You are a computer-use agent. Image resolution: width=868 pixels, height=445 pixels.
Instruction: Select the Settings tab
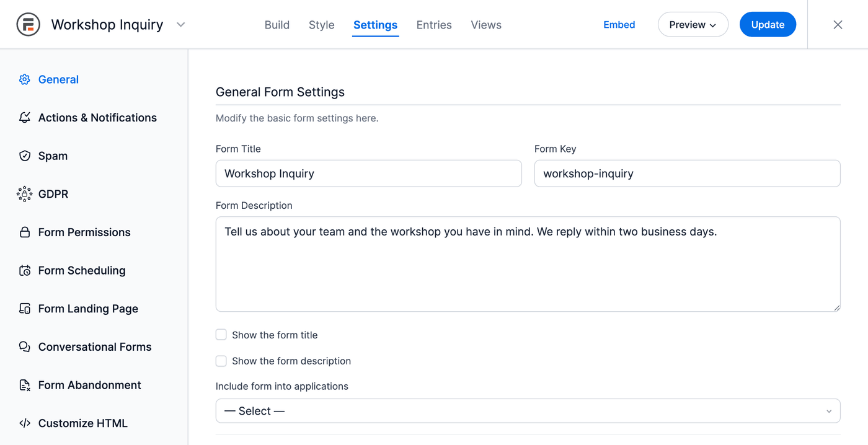[x=375, y=25]
